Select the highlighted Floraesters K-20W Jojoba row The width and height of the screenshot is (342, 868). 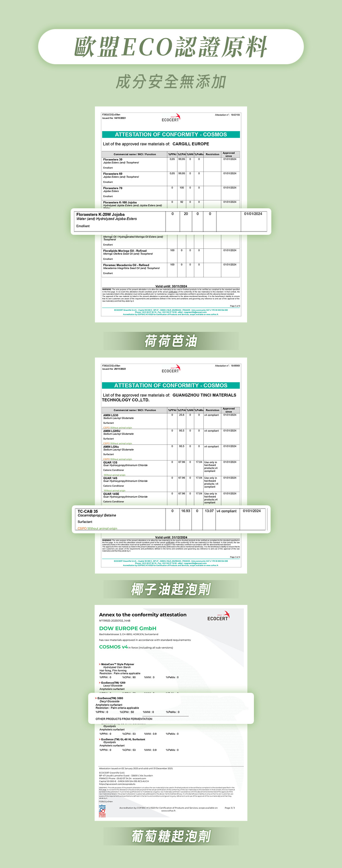coord(171,221)
